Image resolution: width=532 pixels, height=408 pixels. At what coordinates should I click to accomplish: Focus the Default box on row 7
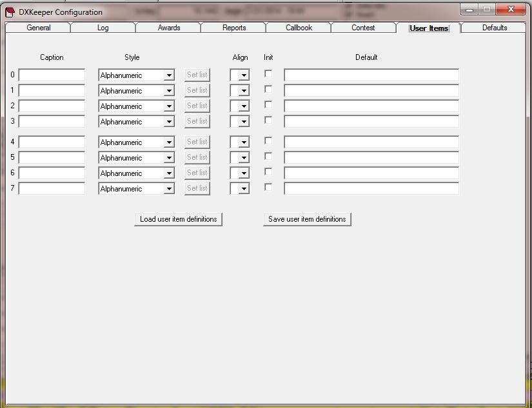click(371, 189)
